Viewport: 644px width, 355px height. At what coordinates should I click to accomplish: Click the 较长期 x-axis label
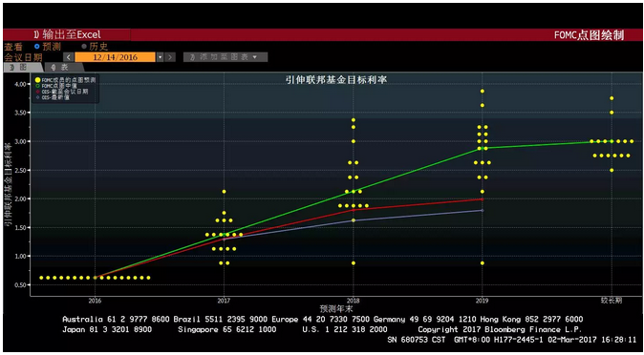pyautogui.click(x=612, y=301)
